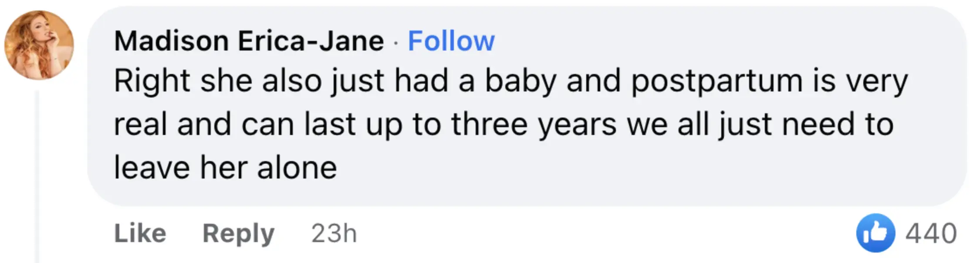Open Madison Erica-Jane's profile picture
This screenshot has width=980, height=263.
[39, 45]
